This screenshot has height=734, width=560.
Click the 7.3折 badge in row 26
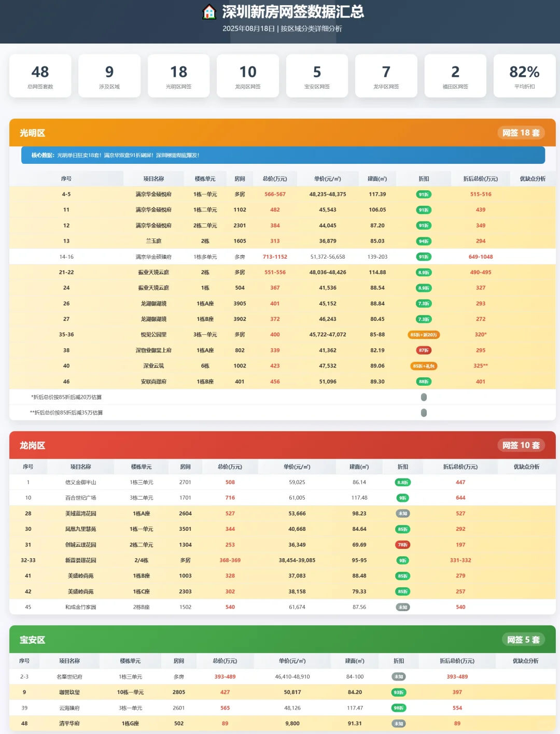[x=424, y=304]
